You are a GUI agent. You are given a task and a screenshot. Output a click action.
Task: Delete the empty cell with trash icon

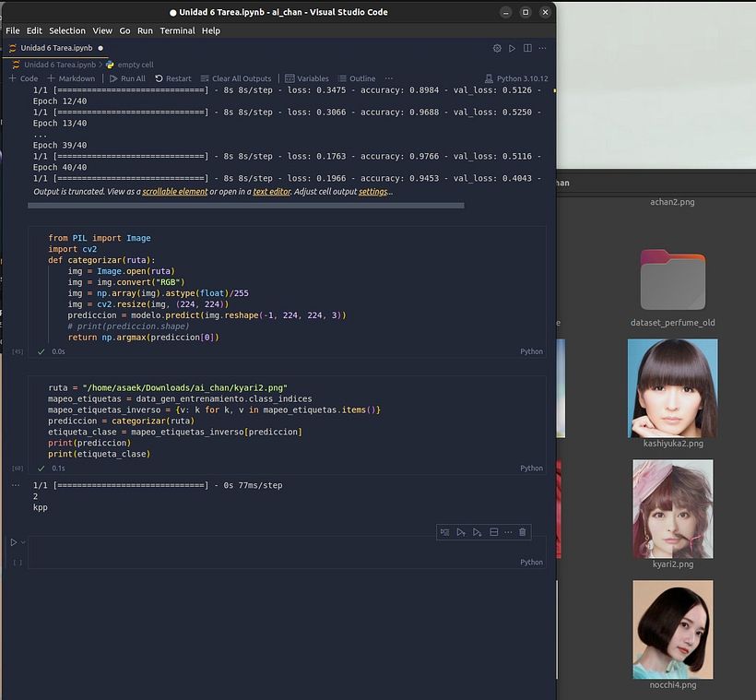click(522, 532)
